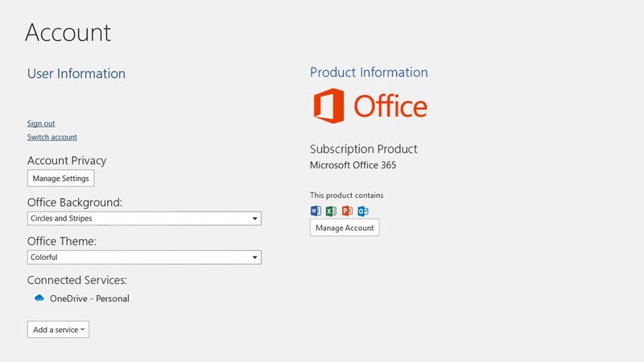Image resolution: width=644 pixels, height=362 pixels.
Task: Click the Excel app icon
Action: pos(331,211)
